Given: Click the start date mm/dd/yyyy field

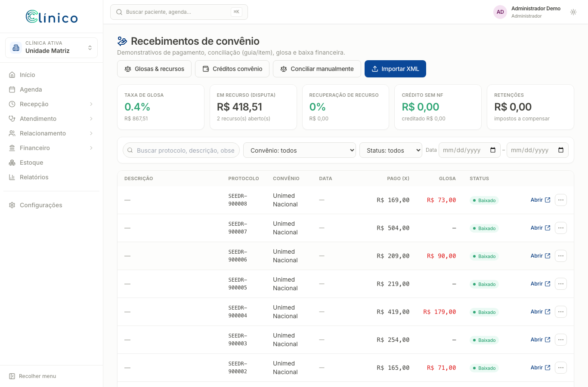Looking at the screenshot, I should (470, 150).
